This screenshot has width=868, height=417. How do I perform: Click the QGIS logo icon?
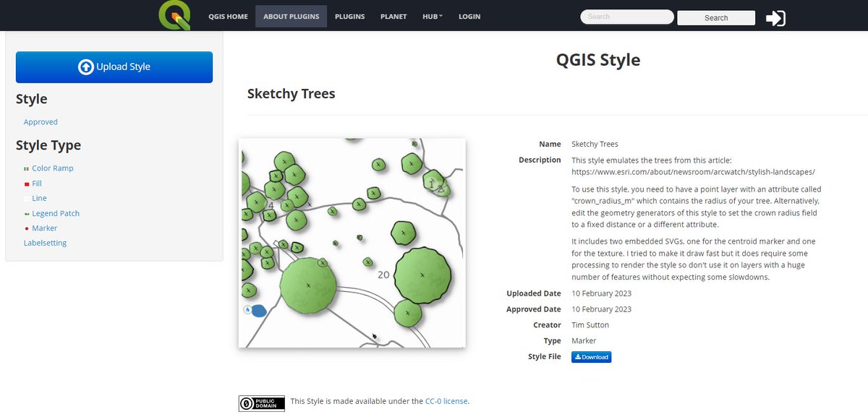pyautogui.click(x=174, y=16)
